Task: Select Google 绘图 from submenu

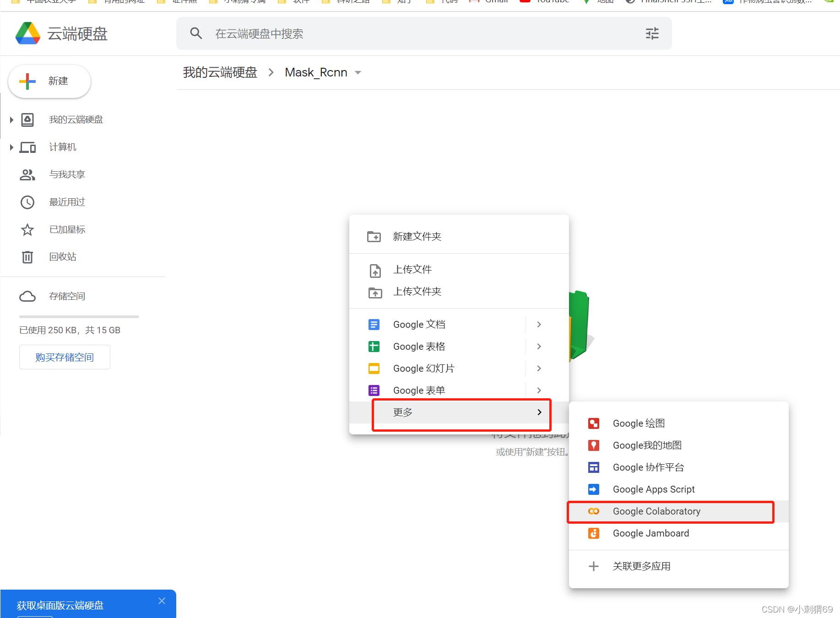Action: click(x=679, y=423)
